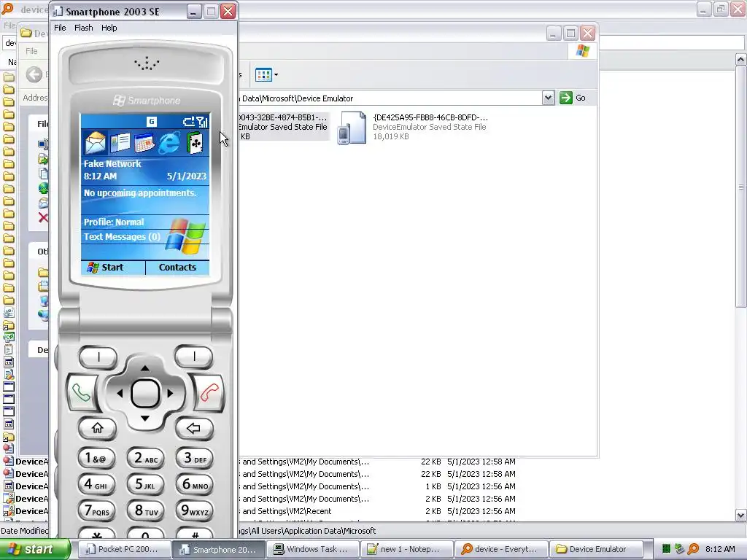
Task: Click keypad key 3 DEF
Action: coord(194,458)
